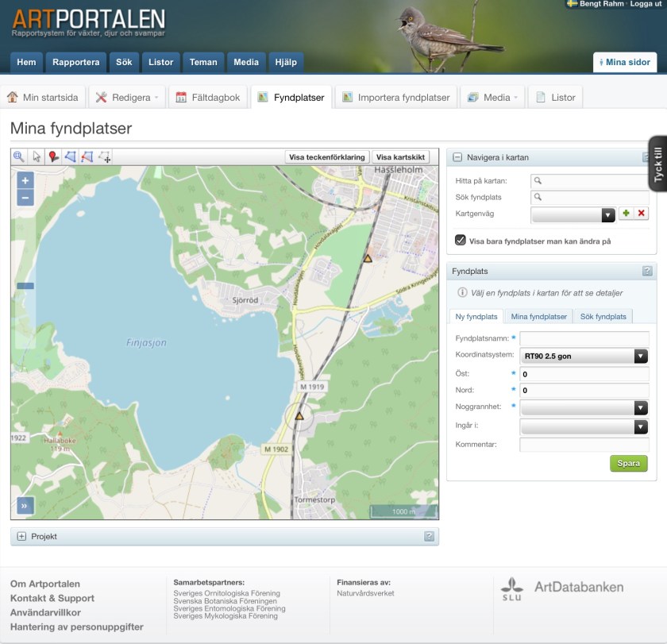Expand the map side panel arrow button
The image size is (667, 644).
click(25, 505)
